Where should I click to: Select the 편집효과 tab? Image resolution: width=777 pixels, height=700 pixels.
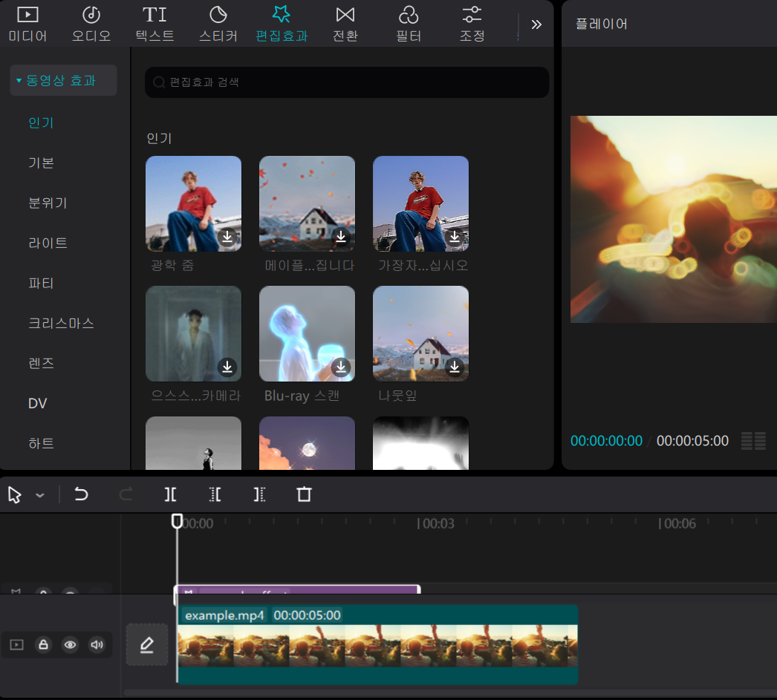tap(282, 24)
